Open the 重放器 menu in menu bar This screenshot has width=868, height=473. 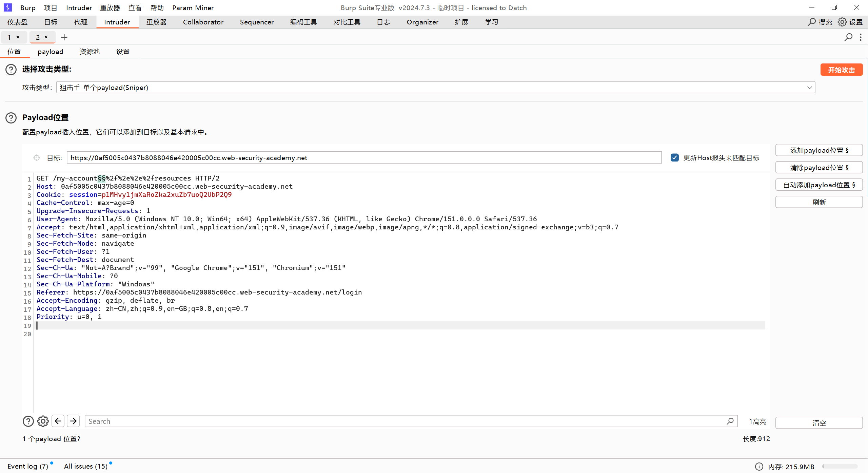coord(110,7)
